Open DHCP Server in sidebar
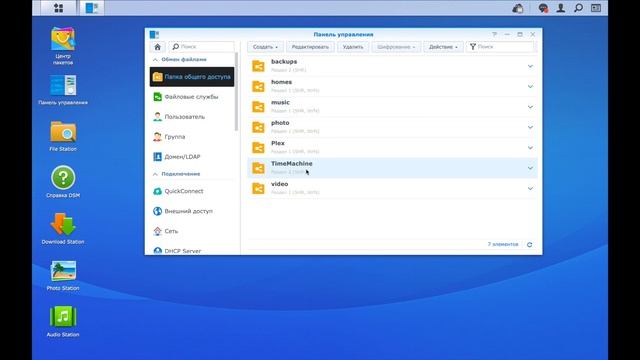640x360 pixels. 192,250
